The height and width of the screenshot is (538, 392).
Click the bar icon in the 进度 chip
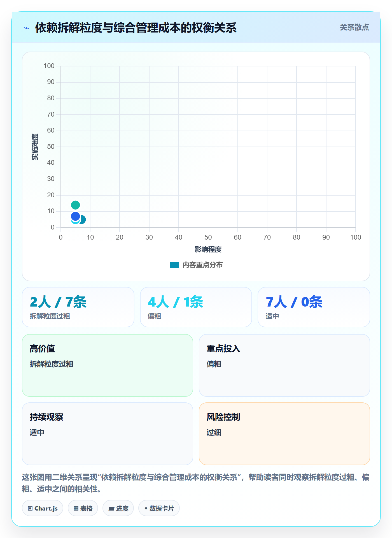[111, 509]
